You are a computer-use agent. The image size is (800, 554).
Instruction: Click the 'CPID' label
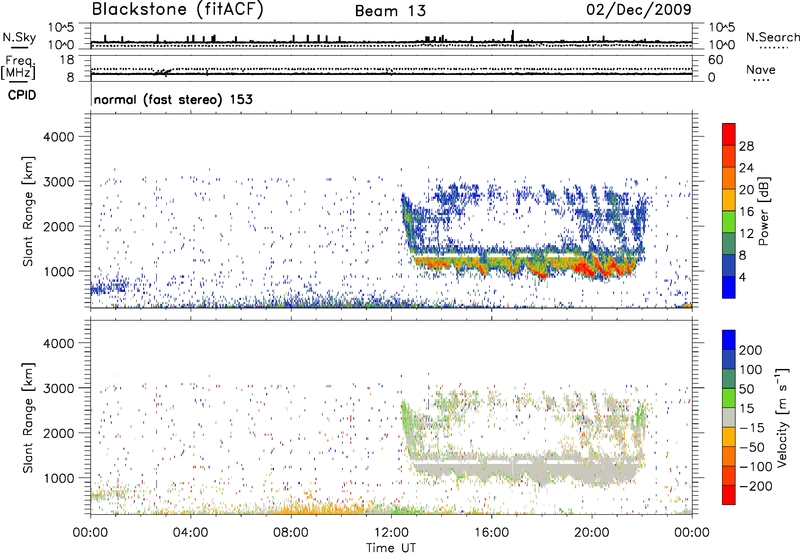pos(22,95)
